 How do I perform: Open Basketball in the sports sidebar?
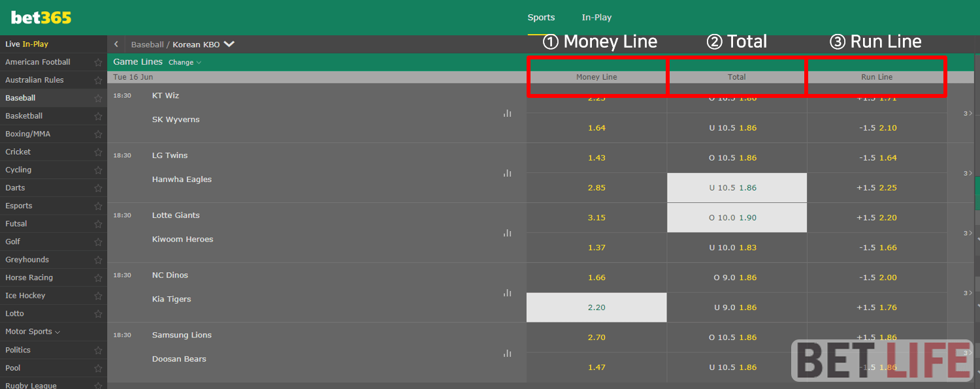[x=24, y=116]
